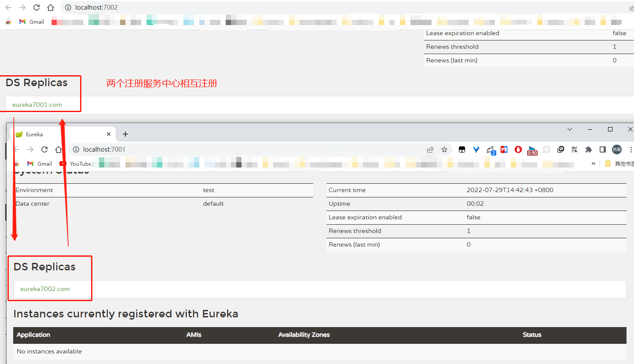
Task: Open the blue funnel extension icon
Action: click(x=476, y=149)
